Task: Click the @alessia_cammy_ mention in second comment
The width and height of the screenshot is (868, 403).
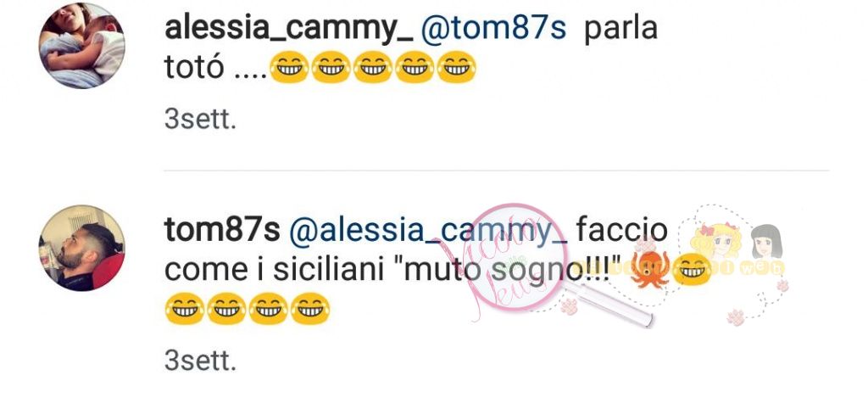Action: click(428, 231)
